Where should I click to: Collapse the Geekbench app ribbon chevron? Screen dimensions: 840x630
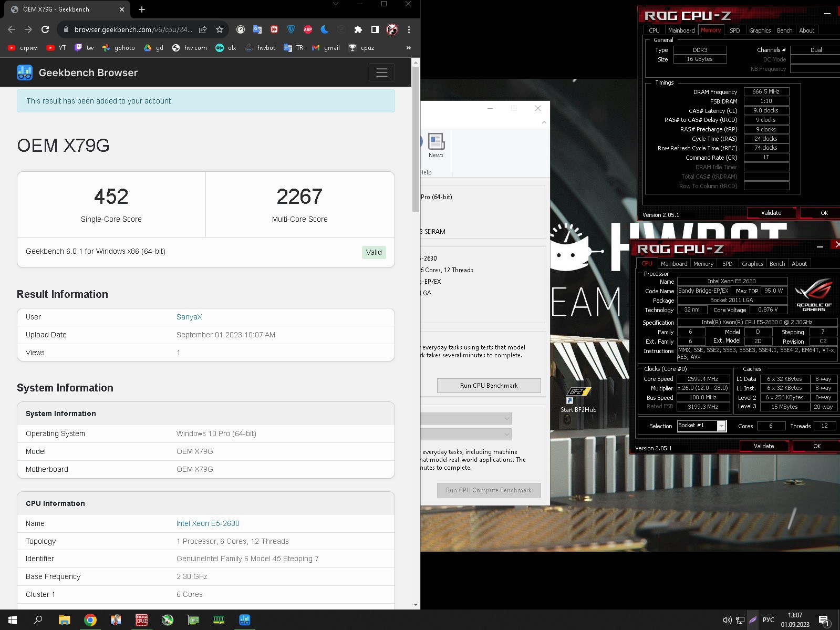pyautogui.click(x=544, y=122)
